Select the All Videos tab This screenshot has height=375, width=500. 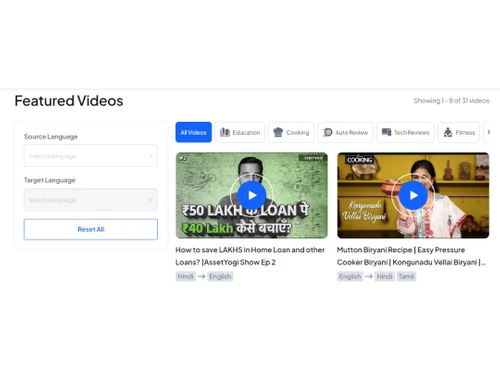[x=193, y=132]
